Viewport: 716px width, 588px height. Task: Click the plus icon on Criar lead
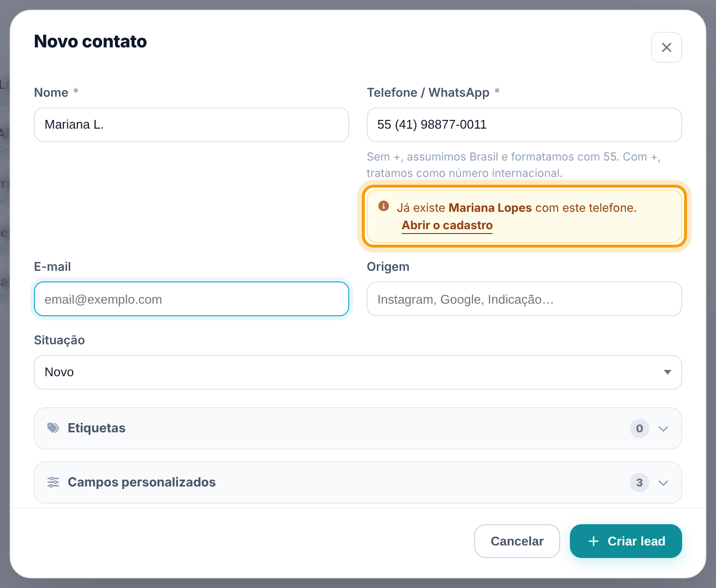pyautogui.click(x=594, y=541)
